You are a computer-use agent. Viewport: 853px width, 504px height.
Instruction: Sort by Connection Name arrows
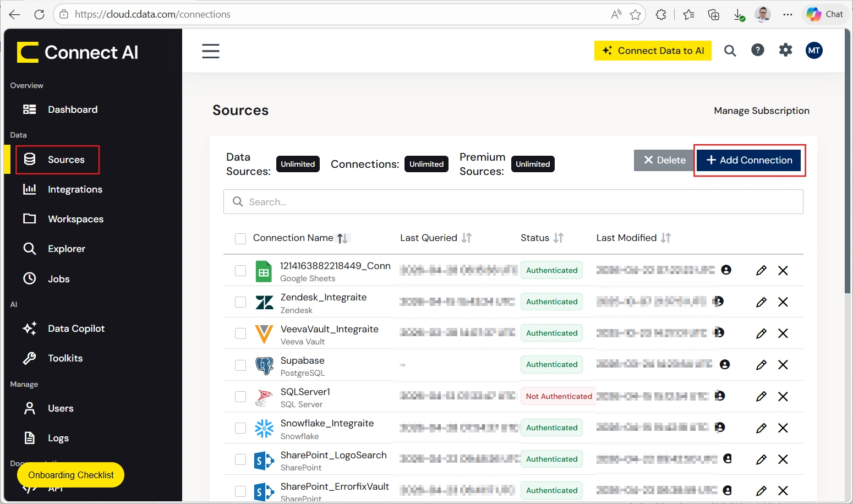pos(342,238)
